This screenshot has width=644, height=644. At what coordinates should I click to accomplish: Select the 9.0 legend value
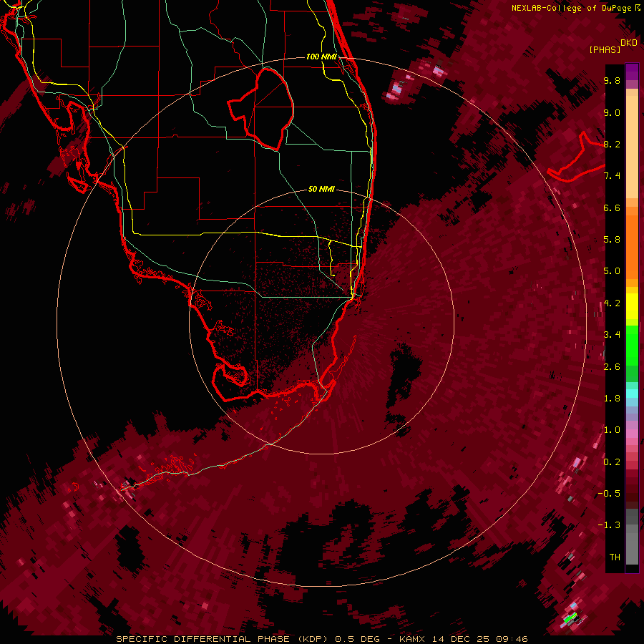tap(612, 113)
